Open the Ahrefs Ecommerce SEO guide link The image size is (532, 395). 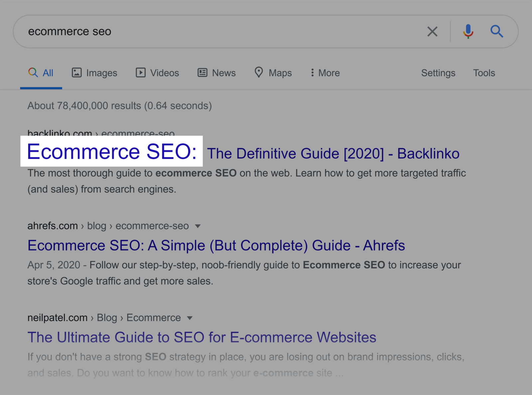[216, 246]
